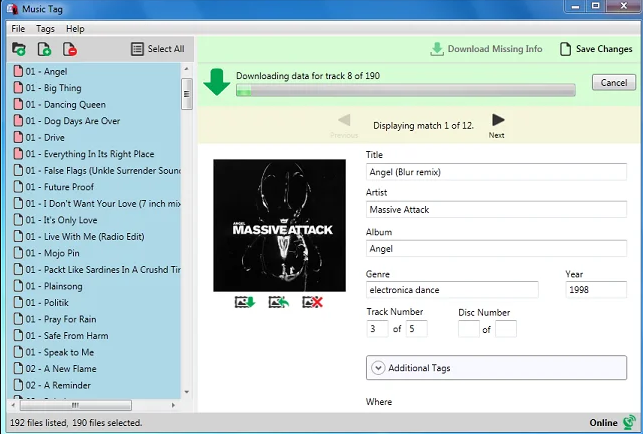This screenshot has height=434, width=643.
Task: Click the Music Tag app icon
Action: (x=12, y=9)
